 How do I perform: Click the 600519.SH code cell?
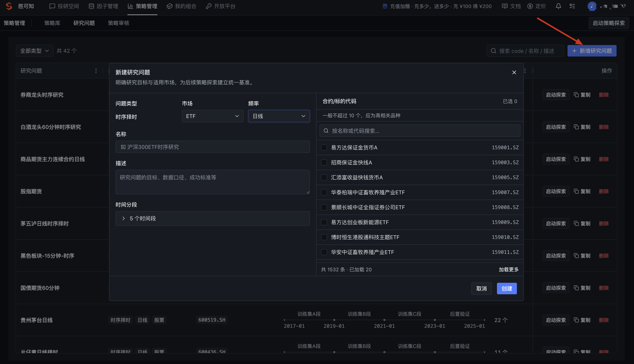pos(212,320)
